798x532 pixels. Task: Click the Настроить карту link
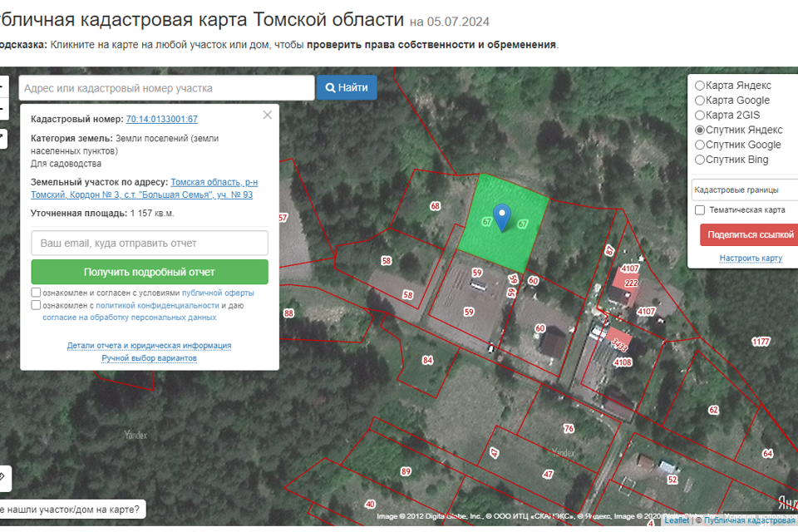(750, 258)
